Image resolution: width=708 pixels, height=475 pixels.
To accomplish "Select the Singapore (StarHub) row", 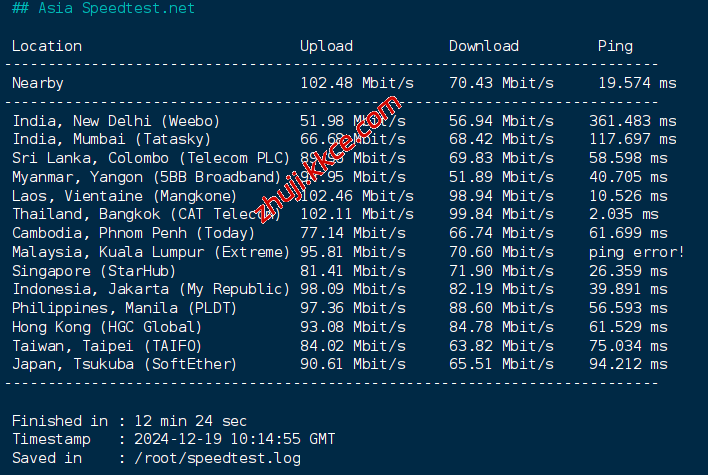I will click(x=94, y=271).
